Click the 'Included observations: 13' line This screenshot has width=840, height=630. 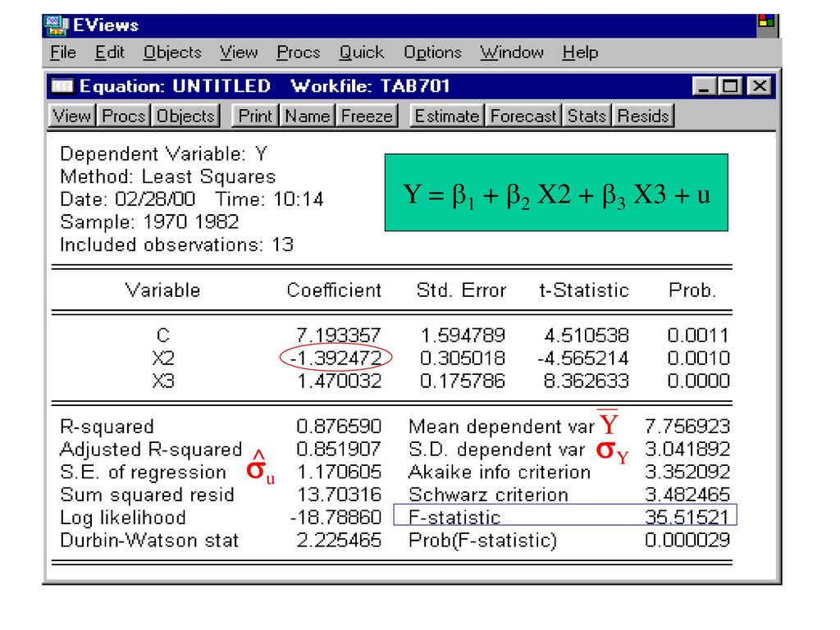(177, 244)
